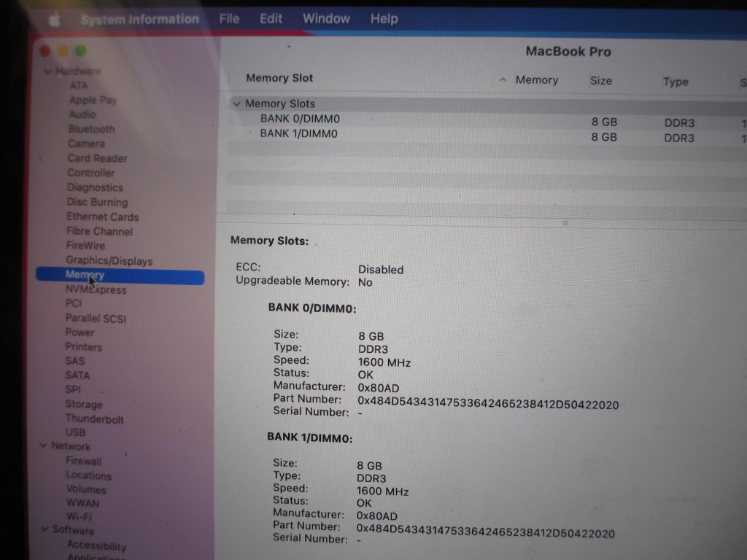Click the BANK 0/DIMM0 part number value

tap(488, 404)
